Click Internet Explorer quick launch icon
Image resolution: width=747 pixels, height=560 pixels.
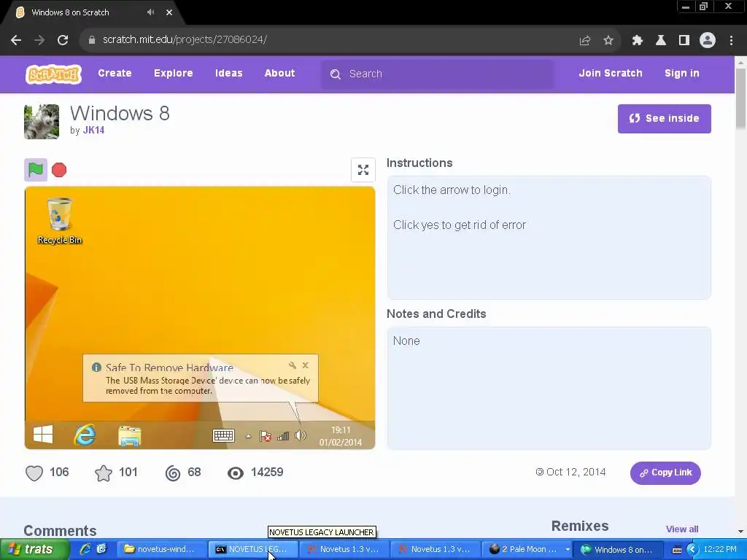pos(85,549)
